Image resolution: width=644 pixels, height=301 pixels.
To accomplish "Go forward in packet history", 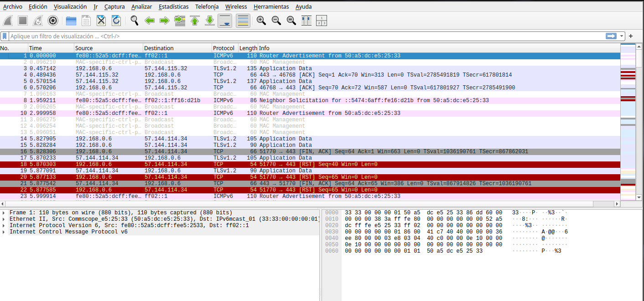I will (x=165, y=21).
